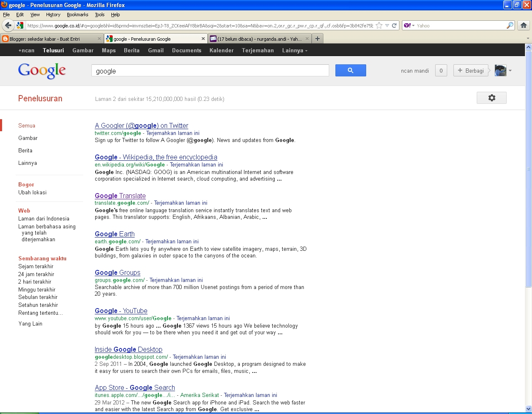
Task: Click in the Firefox URL address bar
Action: coord(199,25)
